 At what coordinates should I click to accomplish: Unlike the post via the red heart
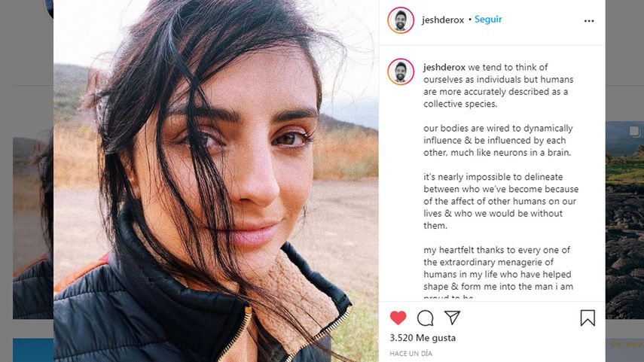pos(398,318)
